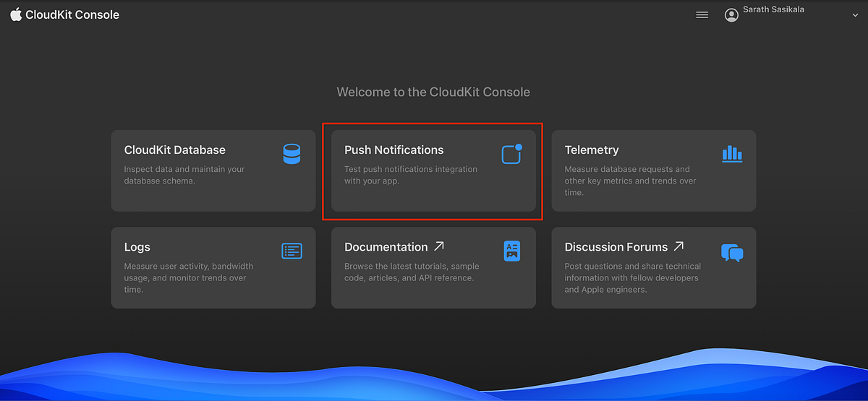Click the user account avatar icon
This screenshot has width=868, height=401.
[731, 14]
